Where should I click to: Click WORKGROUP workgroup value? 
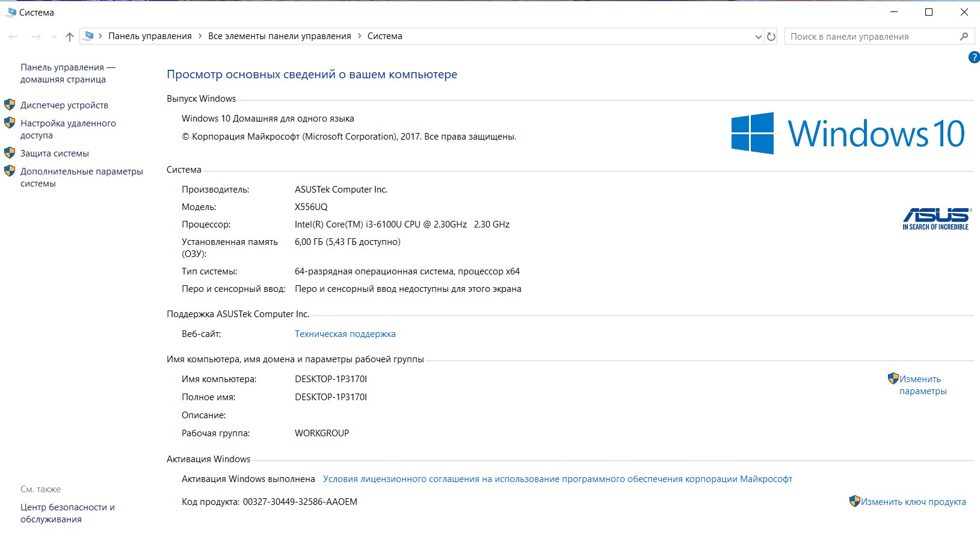322,433
